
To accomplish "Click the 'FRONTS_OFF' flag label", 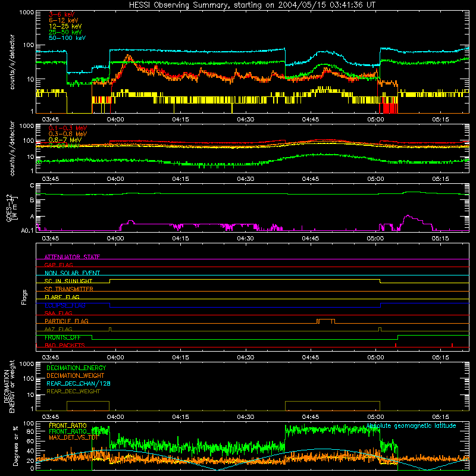I will (62, 337).
